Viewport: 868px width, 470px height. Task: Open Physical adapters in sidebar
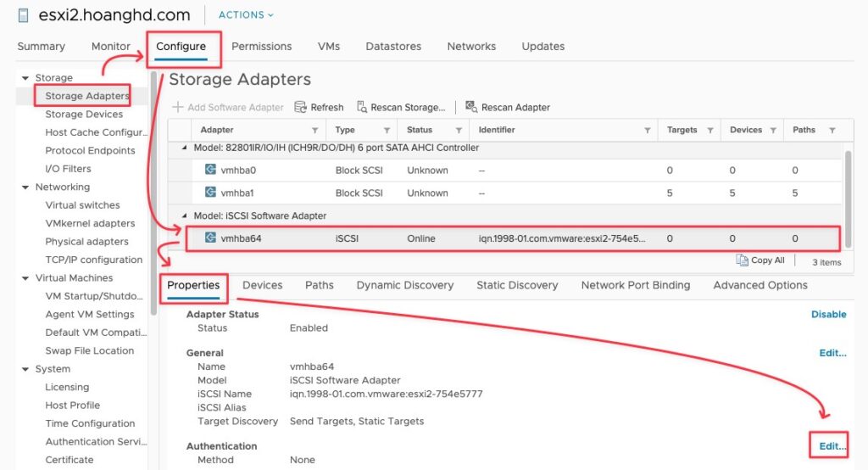coord(87,242)
